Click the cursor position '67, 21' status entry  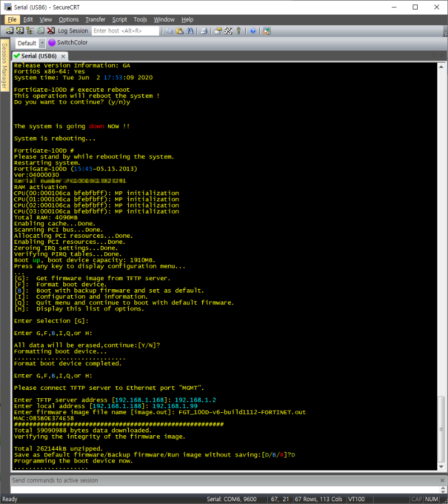279,499
